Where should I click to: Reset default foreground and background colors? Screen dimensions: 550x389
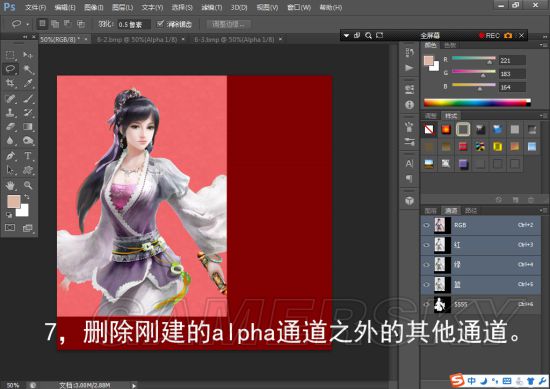(9, 215)
